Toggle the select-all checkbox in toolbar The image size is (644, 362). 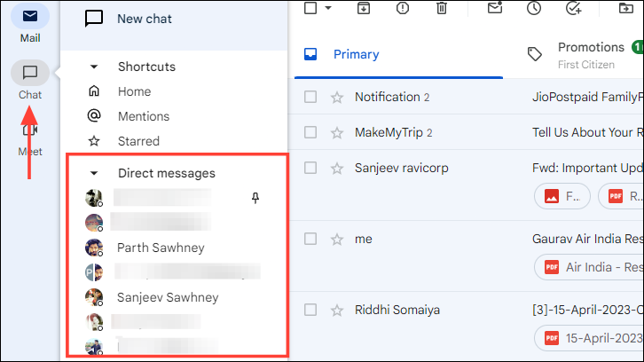click(310, 8)
